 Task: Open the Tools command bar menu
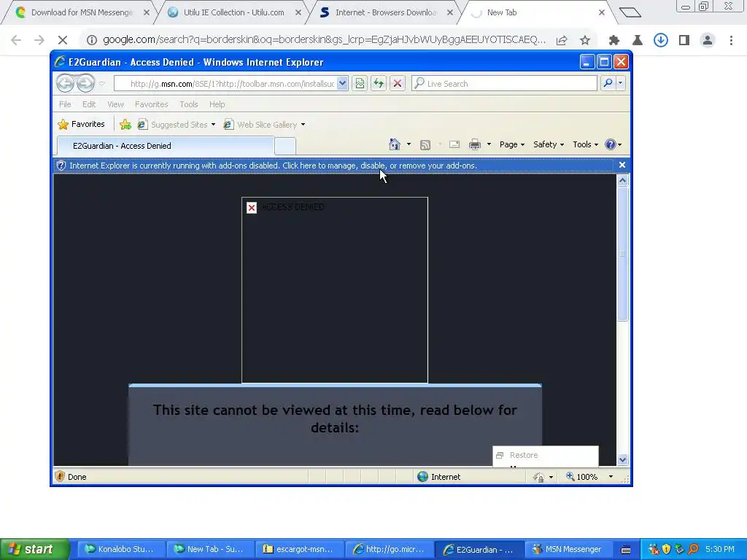[585, 144]
